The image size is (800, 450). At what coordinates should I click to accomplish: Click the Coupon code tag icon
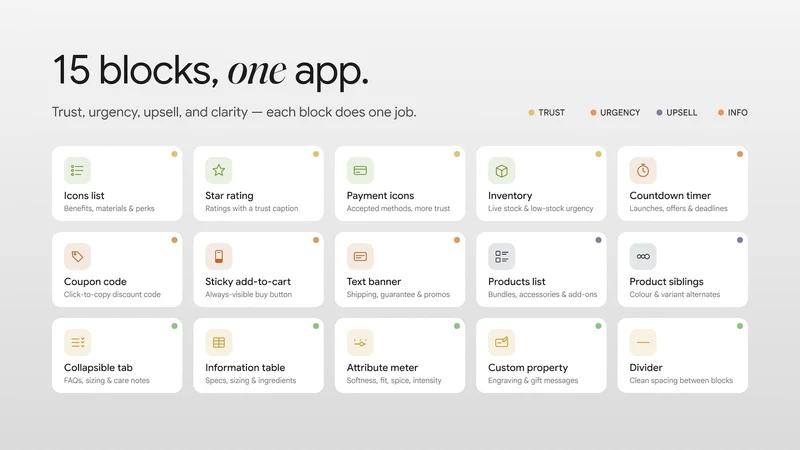[x=78, y=256]
